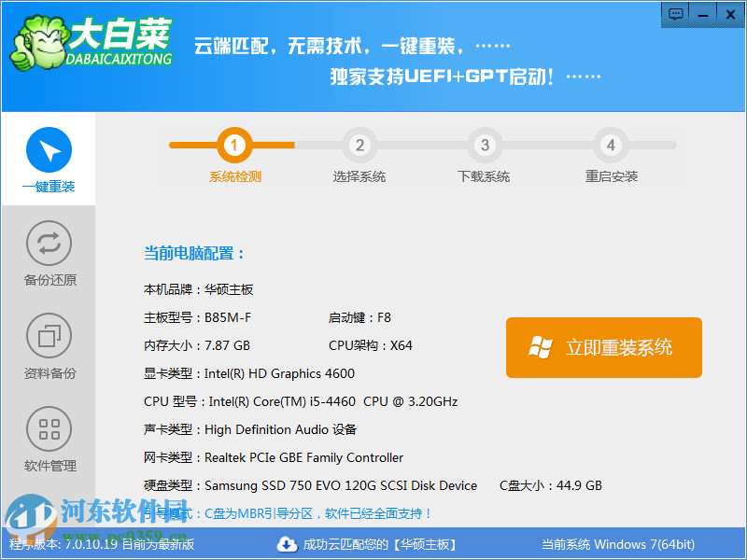The height and width of the screenshot is (560, 747).
Task: Click the CPU架构：X64 text
Action: point(370,345)
